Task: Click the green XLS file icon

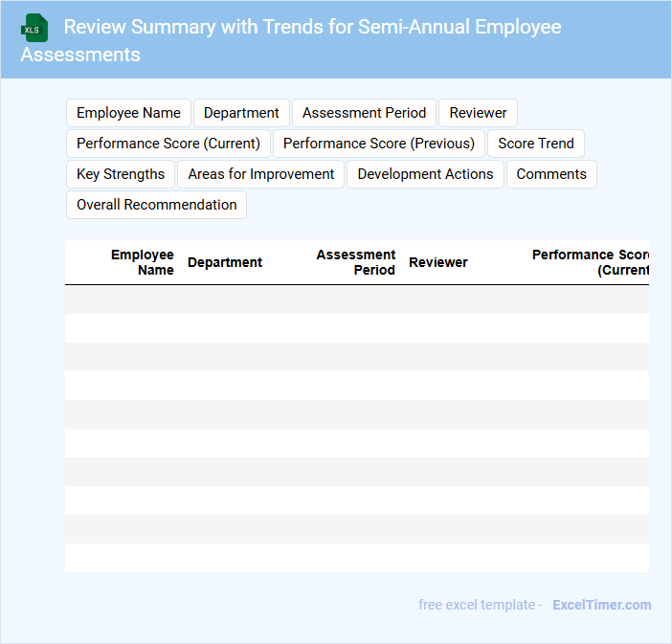Action: 34,28
